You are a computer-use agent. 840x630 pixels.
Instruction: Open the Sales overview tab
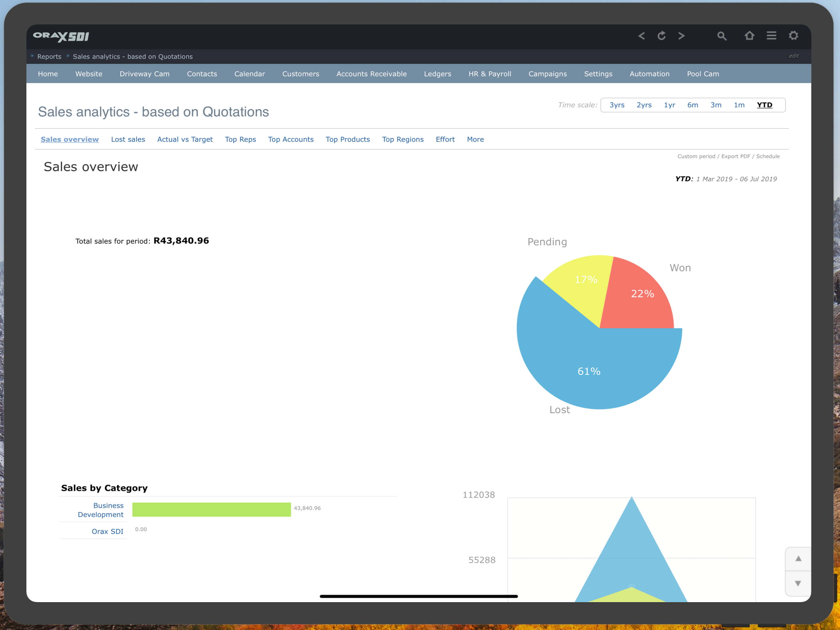70,139
